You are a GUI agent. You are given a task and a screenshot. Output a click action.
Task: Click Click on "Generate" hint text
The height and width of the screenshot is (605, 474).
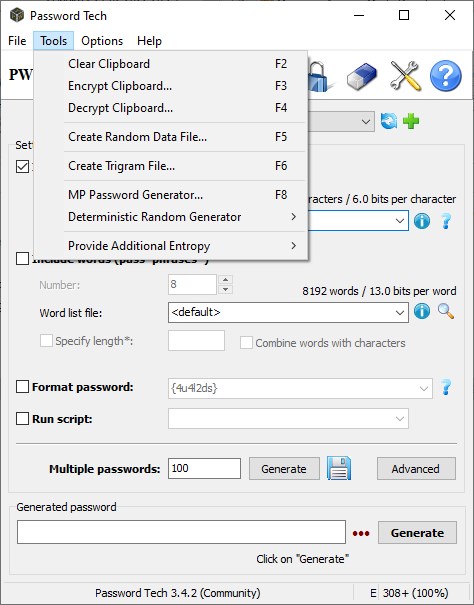click(x=302, y=559)
